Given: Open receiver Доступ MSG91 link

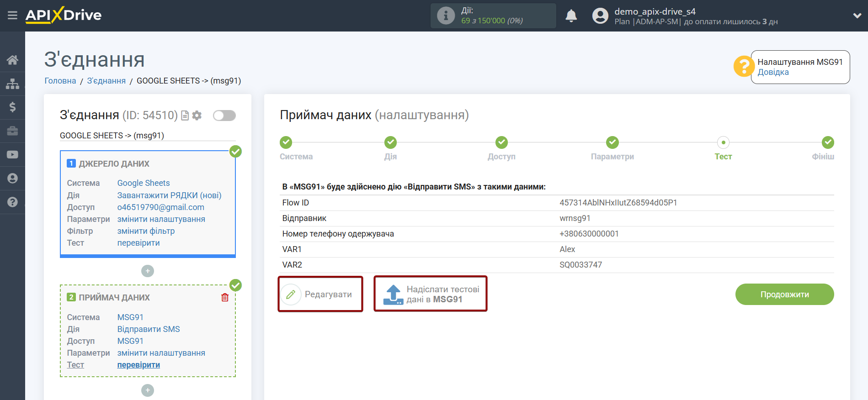Looking at the screenshot, I should pos(130,341).
